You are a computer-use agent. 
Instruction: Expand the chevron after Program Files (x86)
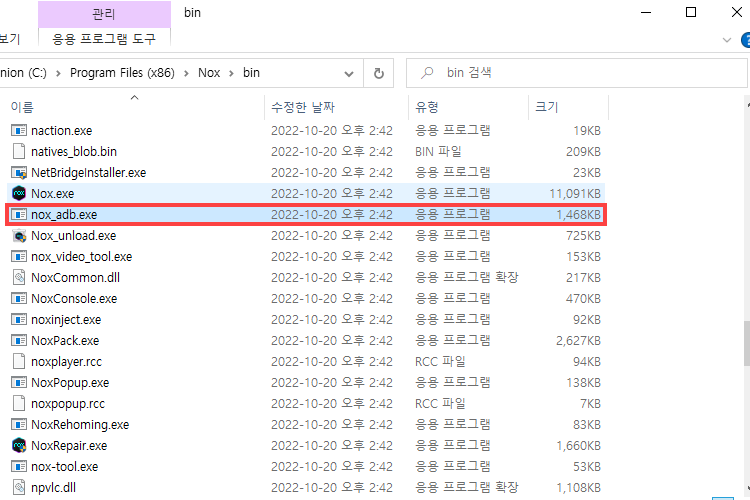186,73
